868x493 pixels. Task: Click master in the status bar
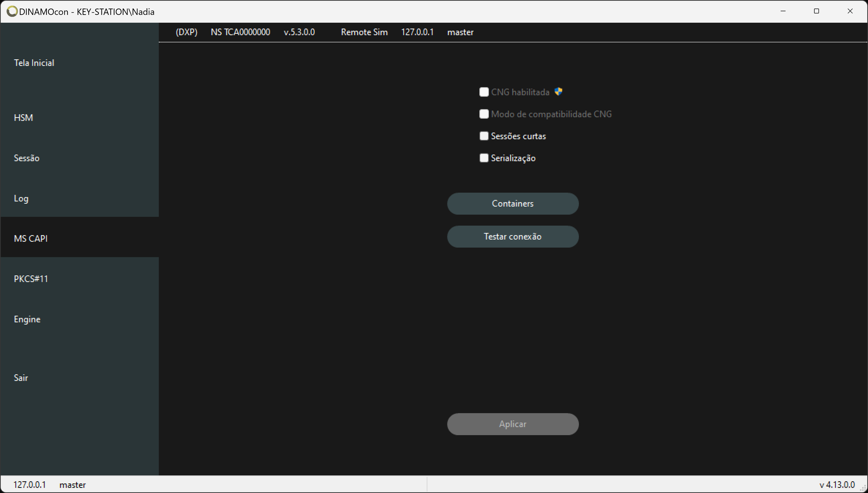point(72,485)
